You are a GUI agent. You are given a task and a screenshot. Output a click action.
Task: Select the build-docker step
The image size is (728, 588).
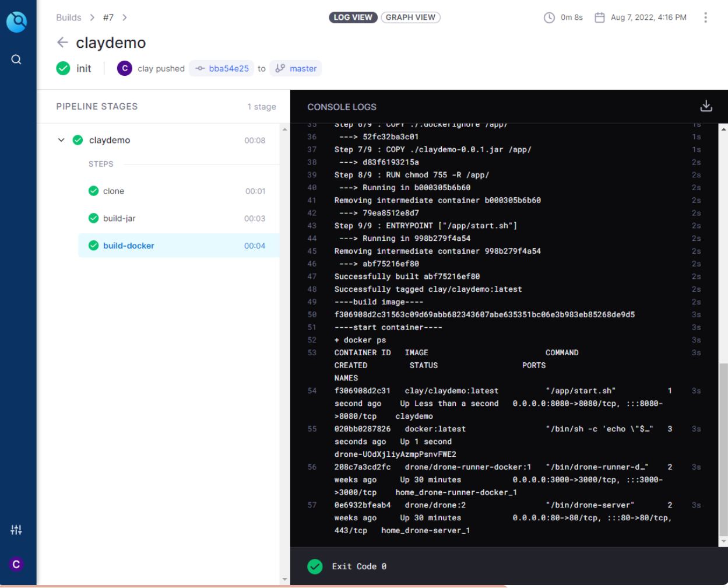(128, 246)
